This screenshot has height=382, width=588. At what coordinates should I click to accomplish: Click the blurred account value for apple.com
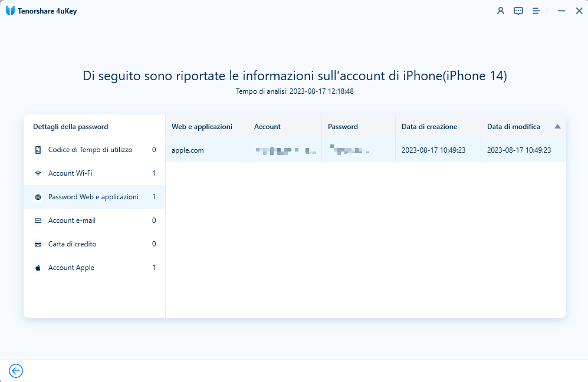point(286,151)
